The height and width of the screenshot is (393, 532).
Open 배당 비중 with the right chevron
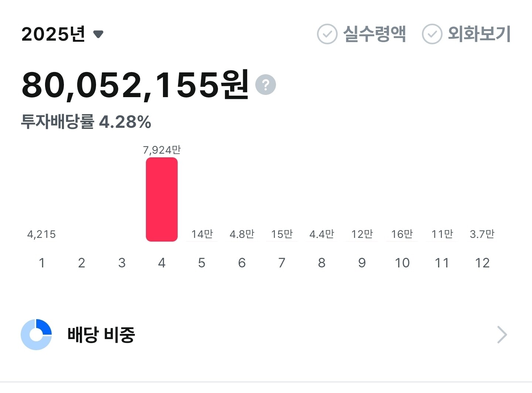click(x=502, y=335)
